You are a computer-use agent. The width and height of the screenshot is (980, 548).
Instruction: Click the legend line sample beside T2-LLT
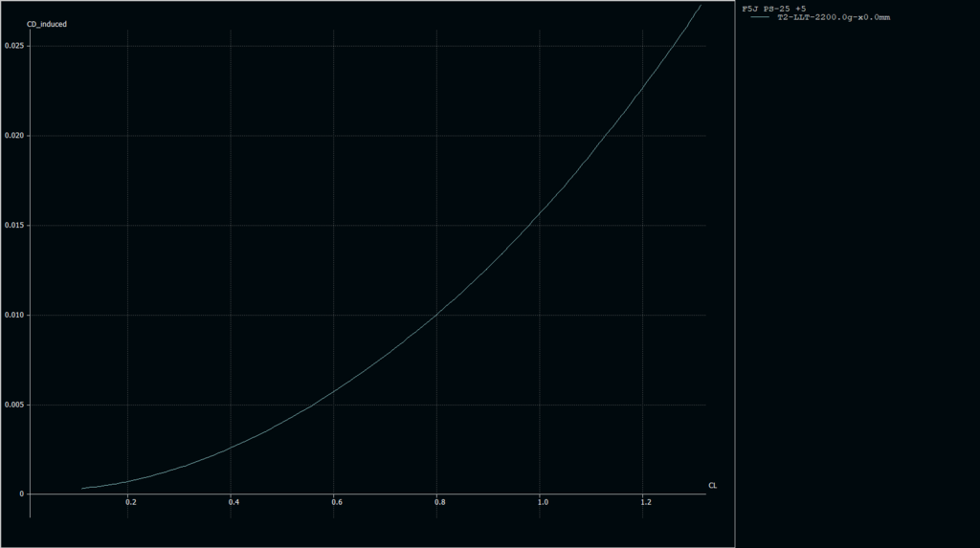coord(761,17)
